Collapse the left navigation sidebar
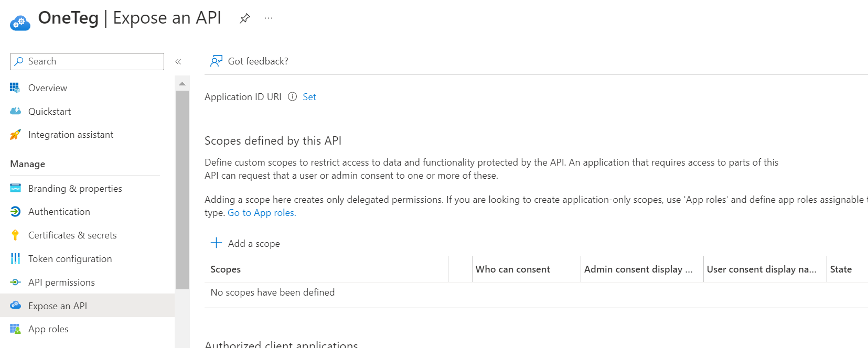This screenshot has width=868, height=348. click(x=178, y=62)
